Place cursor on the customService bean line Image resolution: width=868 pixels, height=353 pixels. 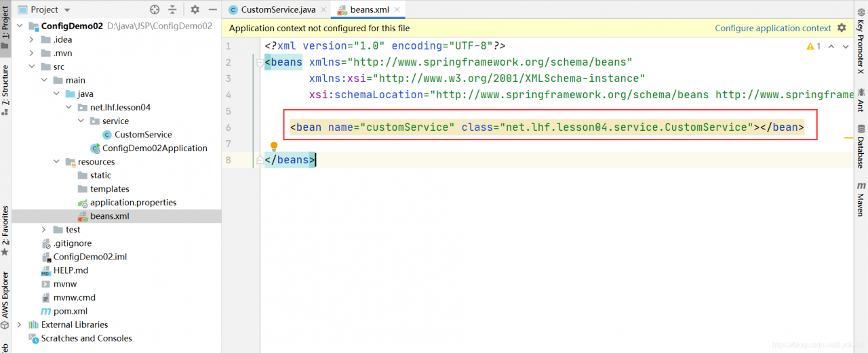pyautogui.click(x=547, y=127)
